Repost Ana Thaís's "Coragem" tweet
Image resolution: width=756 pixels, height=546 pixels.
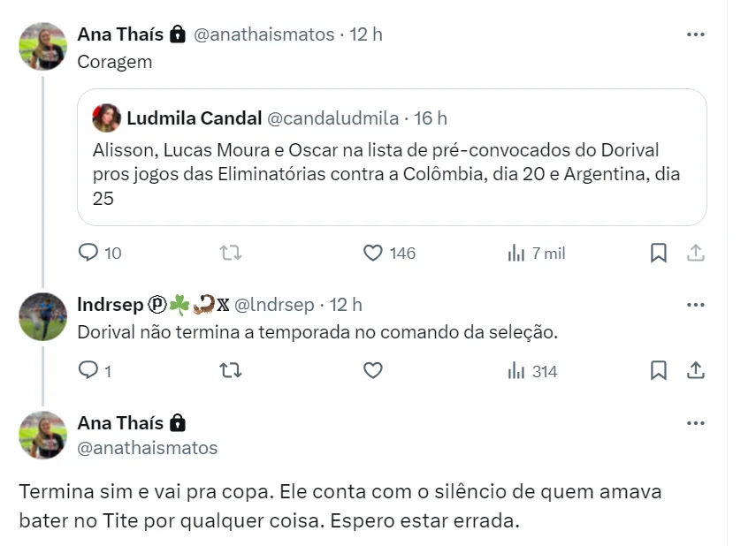click(230, 254)
